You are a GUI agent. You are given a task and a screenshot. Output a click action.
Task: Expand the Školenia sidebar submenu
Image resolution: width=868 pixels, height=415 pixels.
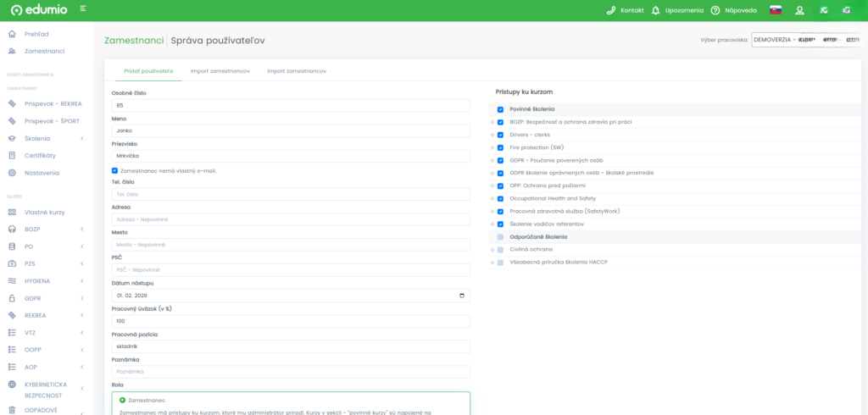tap(81, 138)
